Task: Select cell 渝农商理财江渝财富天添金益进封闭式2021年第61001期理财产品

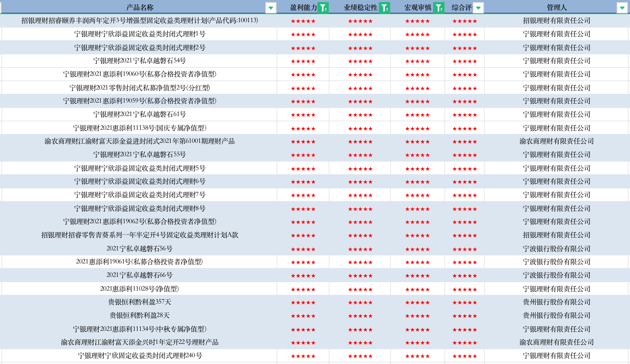Action: 139,141
